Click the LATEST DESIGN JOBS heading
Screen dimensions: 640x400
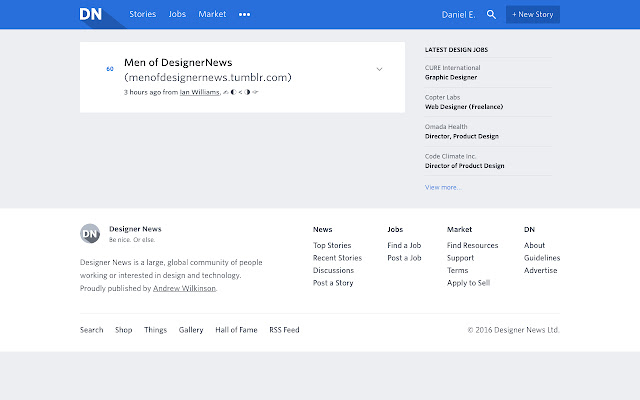click(x=456, y=50)
